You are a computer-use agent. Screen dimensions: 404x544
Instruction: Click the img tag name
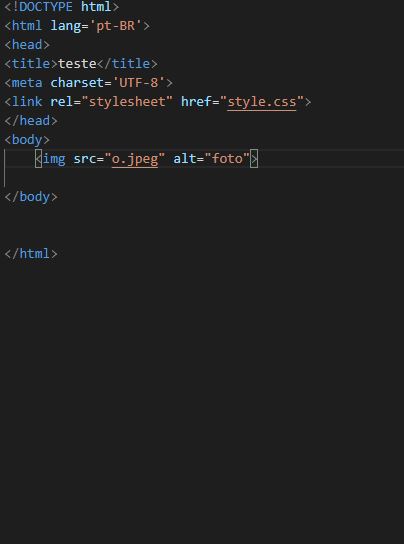point(54,159)
